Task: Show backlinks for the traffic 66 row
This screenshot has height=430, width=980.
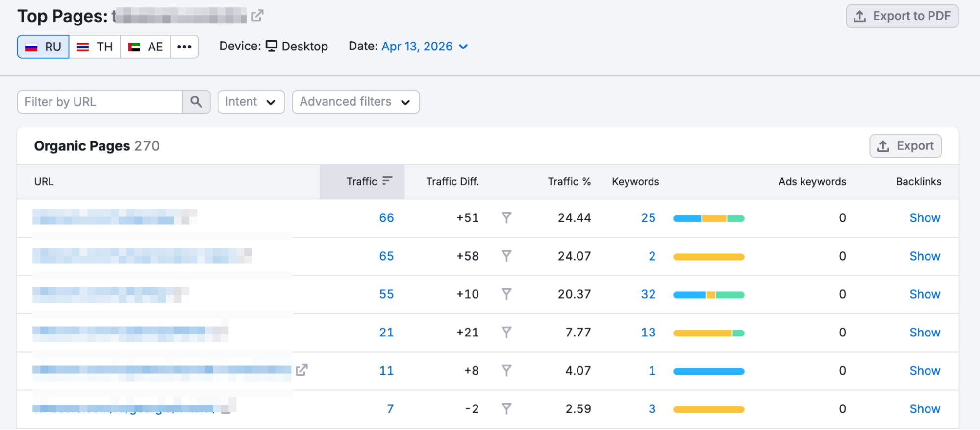Action: tap(925, 218)
